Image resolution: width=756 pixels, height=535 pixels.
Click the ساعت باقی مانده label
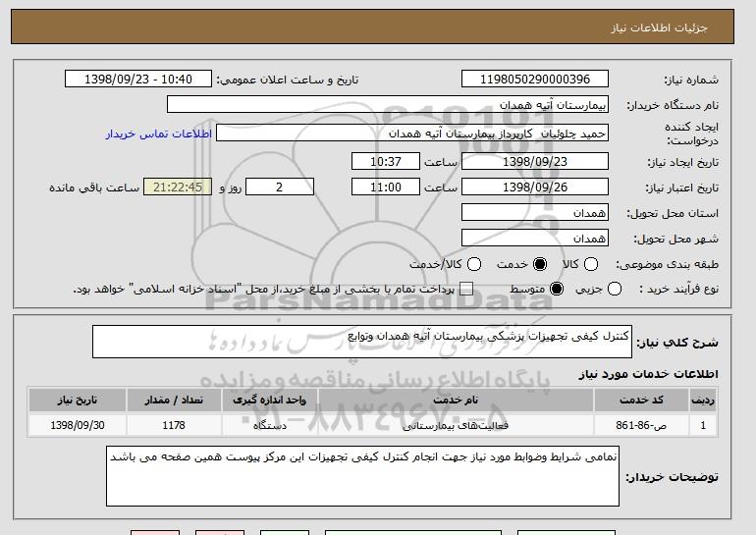click(x=94, y=187)
